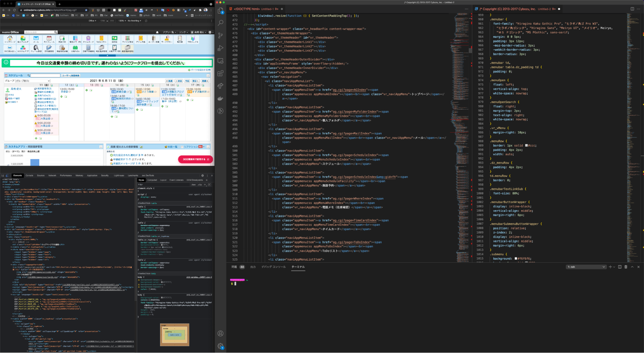Open the アドレス帳 app icon

click(x=141, y=40)
